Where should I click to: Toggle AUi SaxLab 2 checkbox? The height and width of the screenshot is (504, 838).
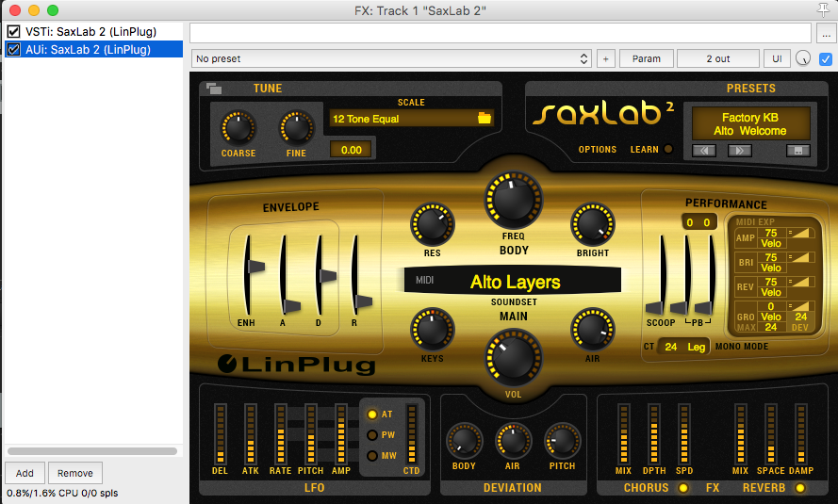tap(13, 50)
